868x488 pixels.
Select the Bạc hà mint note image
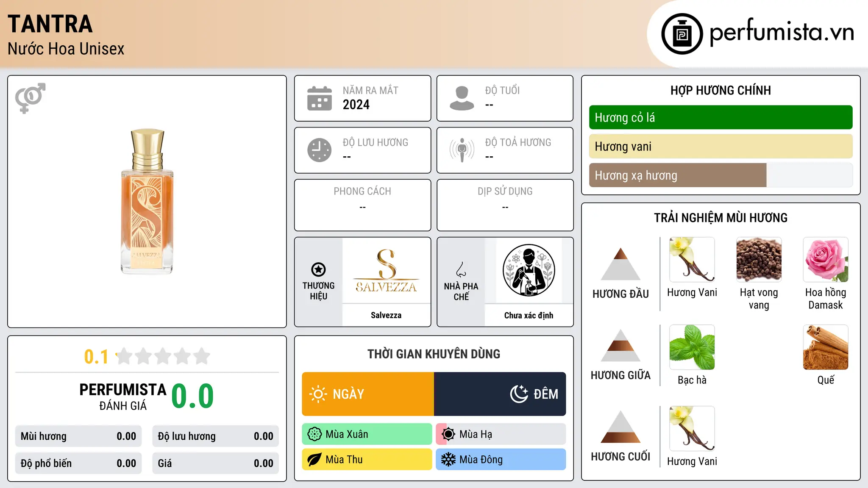[x=692, y=347]
